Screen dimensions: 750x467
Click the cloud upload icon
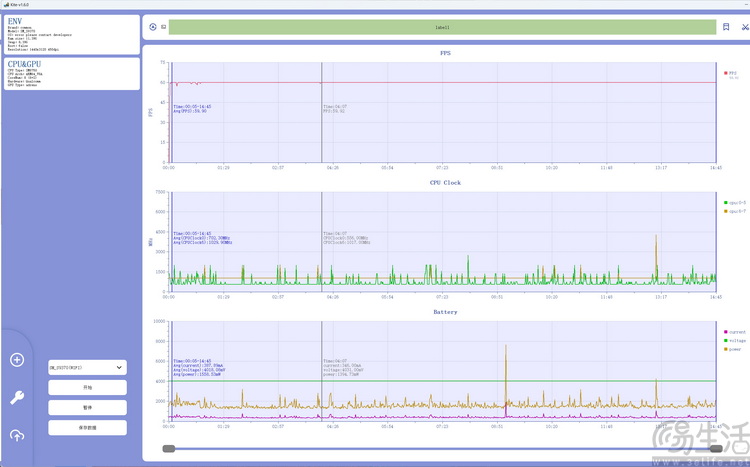tap(17, 435)
